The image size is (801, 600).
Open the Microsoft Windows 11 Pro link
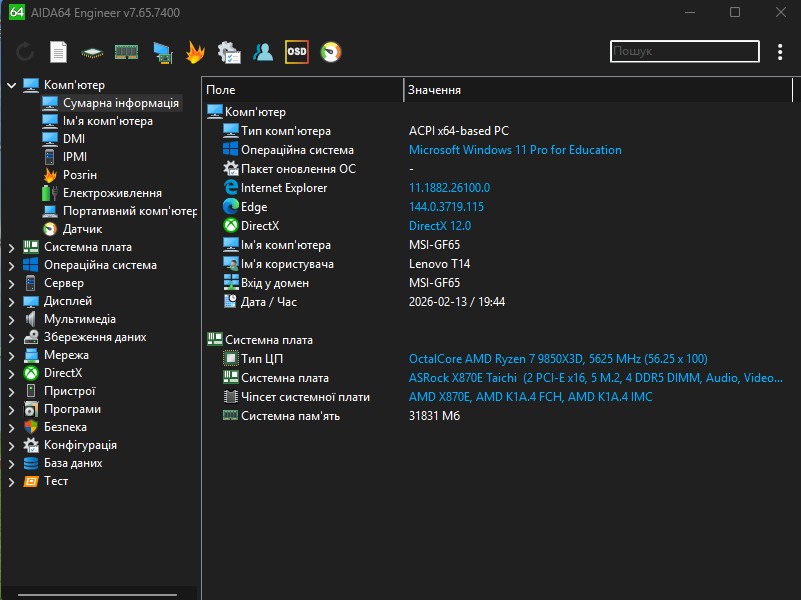click(x=515, y=150)
